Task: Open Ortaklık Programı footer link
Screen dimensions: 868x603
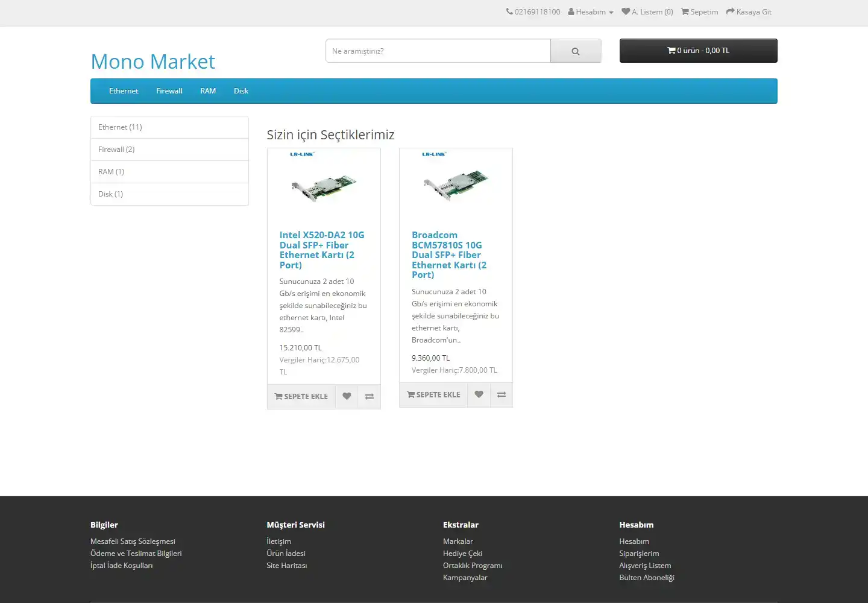Action: click(x=473, y=566)
